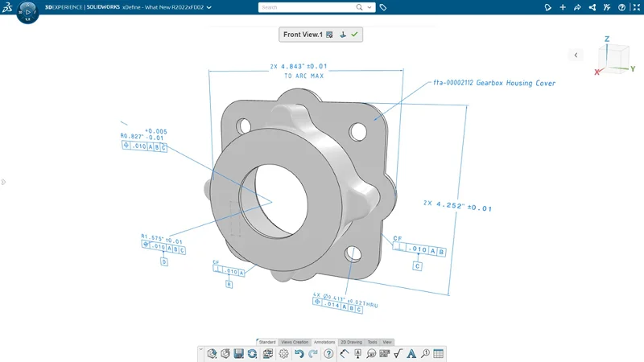This screenshot has height=362, width=644.
Task: Select the surface roughness symbol tool
Action: click(398, 353)
